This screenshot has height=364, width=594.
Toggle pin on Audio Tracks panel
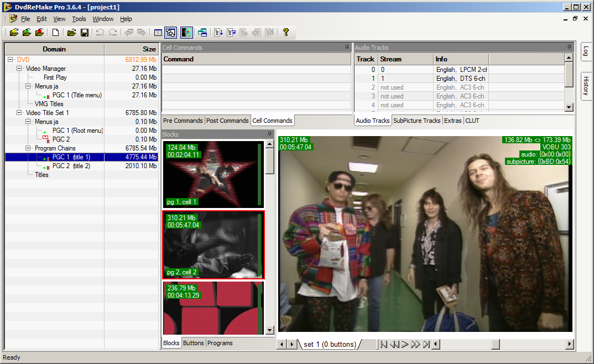[x=569, y=48]
